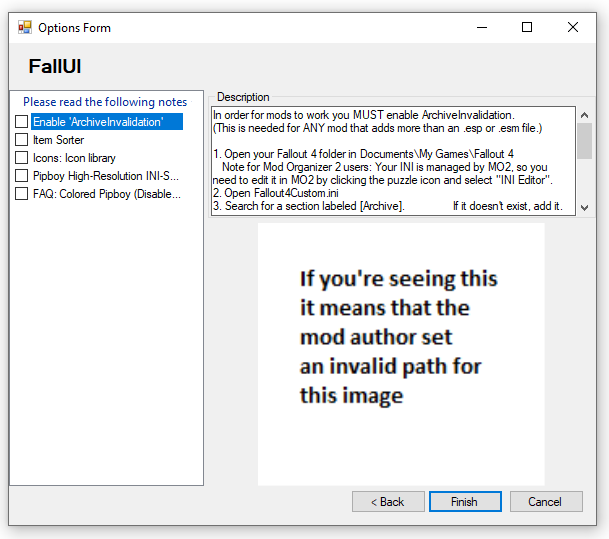Click inside the Description text box
This screenshot has height=539, width=609.
point(393,161)
